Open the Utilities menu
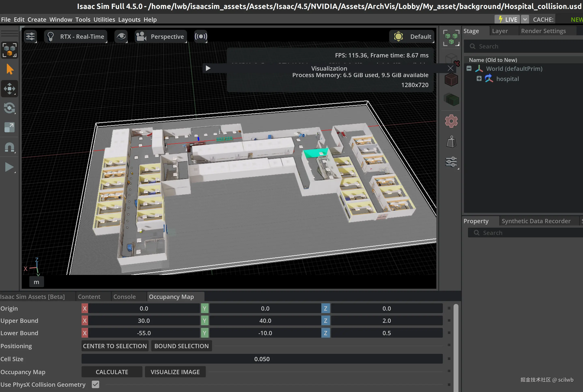The height and width of the screenshot is (392, 583). point(104,19)
